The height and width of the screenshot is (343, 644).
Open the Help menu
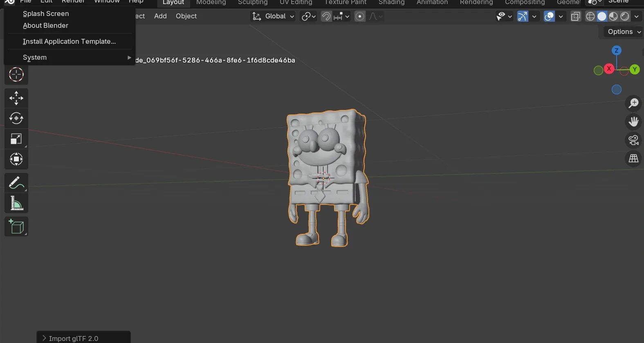(x=136, y=2)
